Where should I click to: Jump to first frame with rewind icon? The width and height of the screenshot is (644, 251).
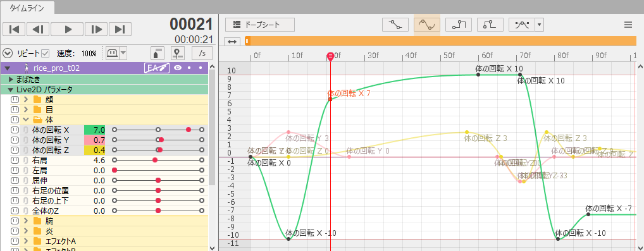point(14,29)
